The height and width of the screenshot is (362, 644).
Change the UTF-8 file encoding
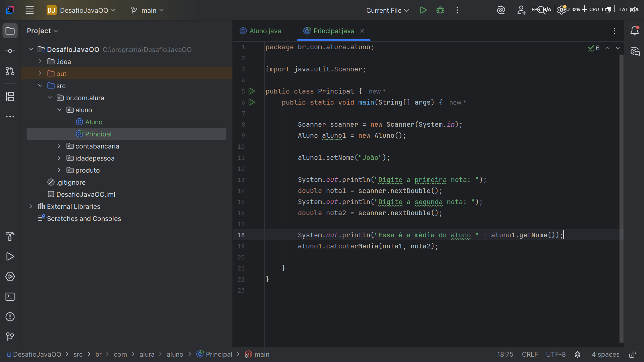tap(556, 354)
